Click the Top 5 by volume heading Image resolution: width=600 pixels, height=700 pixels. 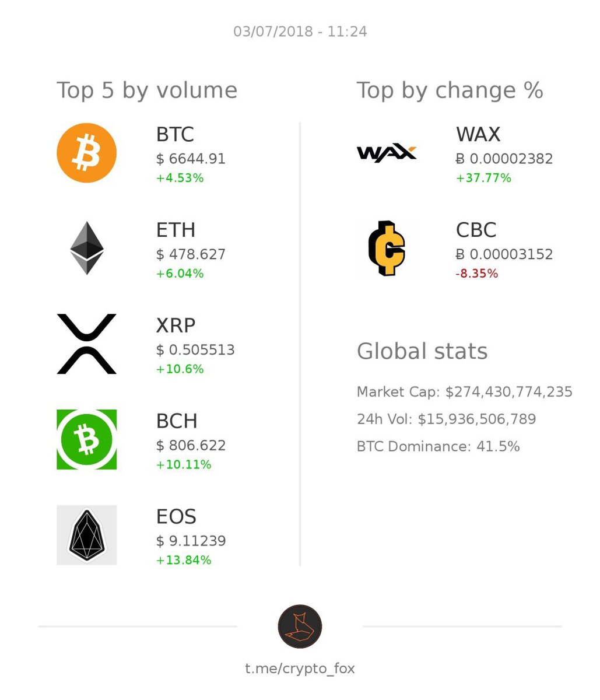[x=147, y=91]
